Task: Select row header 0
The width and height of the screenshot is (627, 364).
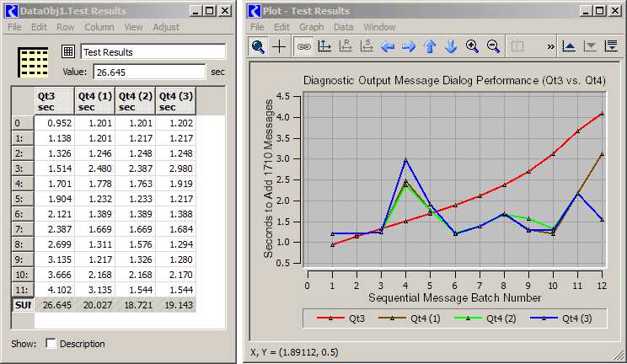Action: point(23,123)
